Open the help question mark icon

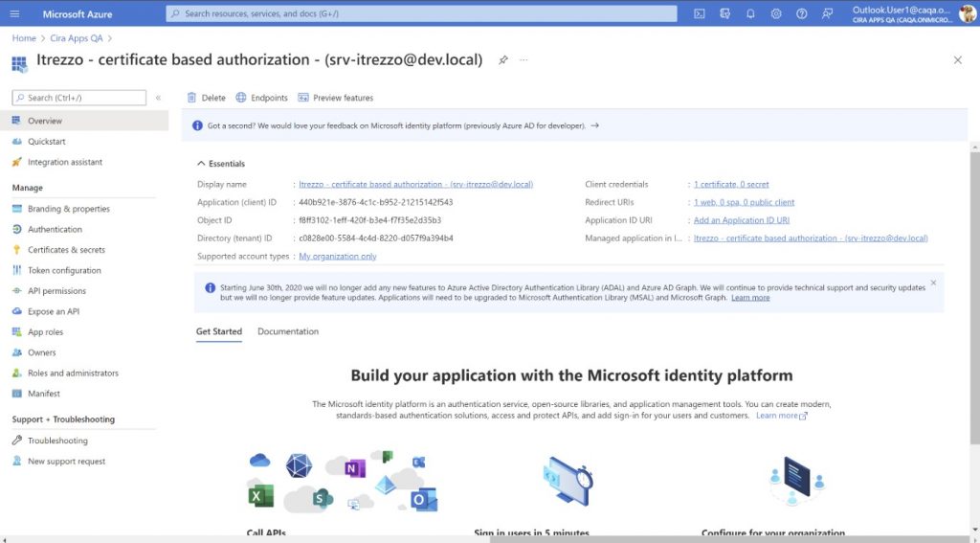pos(801,13)
